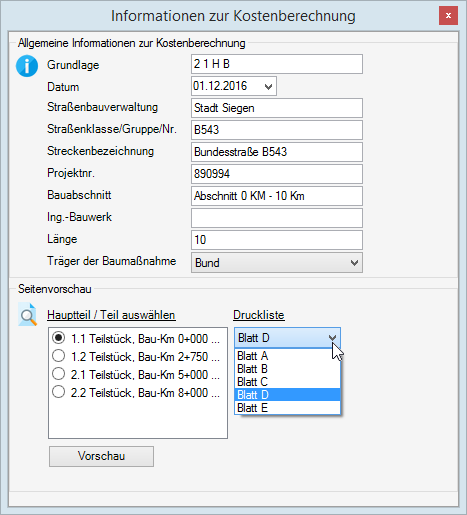Screen dimensions: 467x515
Task: Click the Träger der Baumaßnahme label
Action: [111, 261]
